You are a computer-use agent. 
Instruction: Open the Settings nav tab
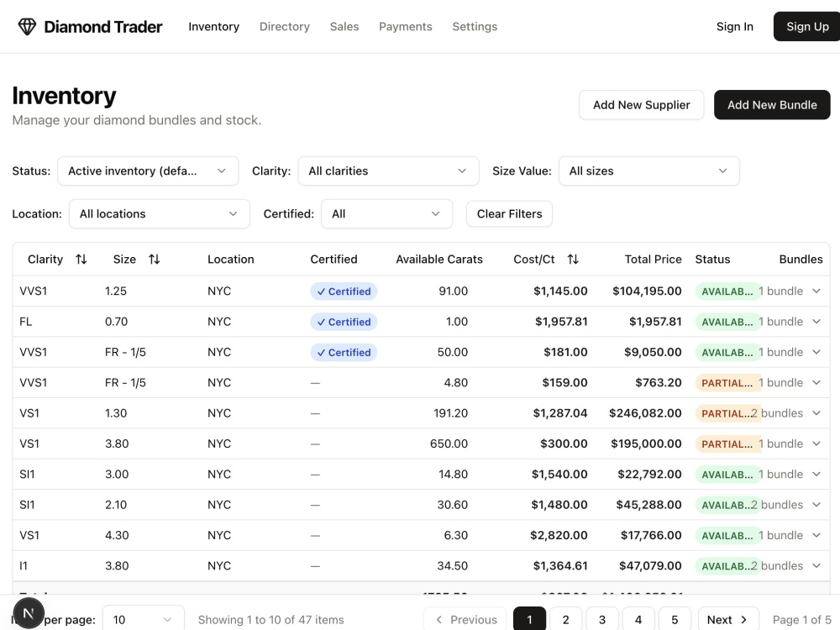point(475,26)
